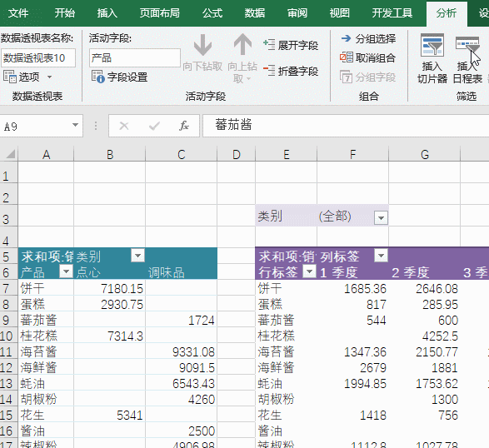Select the 分析 (Analyze) tab
Viewport: 489px width, 448px height.
coord(447,13)
